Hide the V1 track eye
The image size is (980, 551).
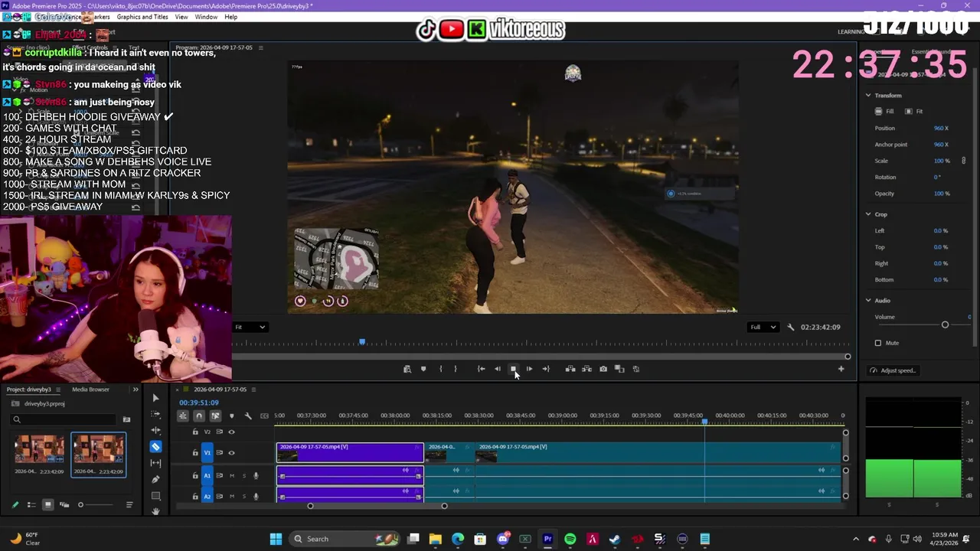click(231, 452)
